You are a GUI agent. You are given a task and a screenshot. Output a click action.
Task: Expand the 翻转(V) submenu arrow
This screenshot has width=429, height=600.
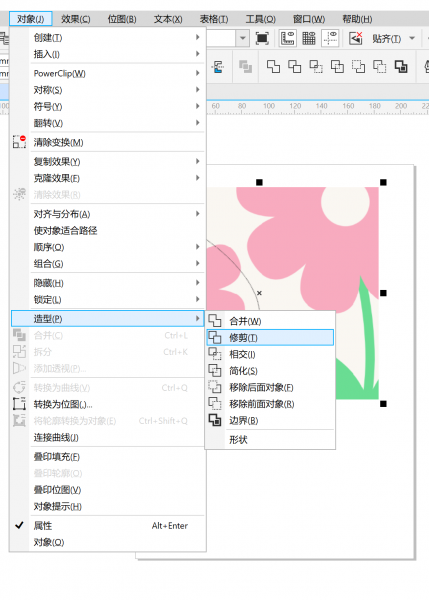pos(197,123)
